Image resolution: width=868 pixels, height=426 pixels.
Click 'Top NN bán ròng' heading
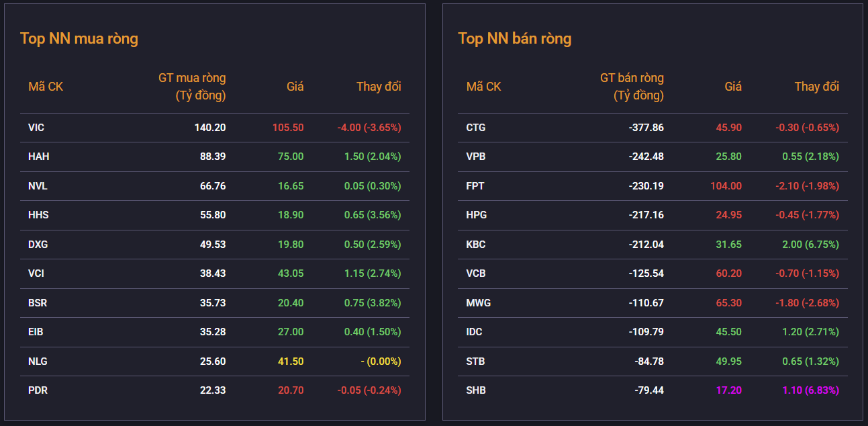click(514, 38)
